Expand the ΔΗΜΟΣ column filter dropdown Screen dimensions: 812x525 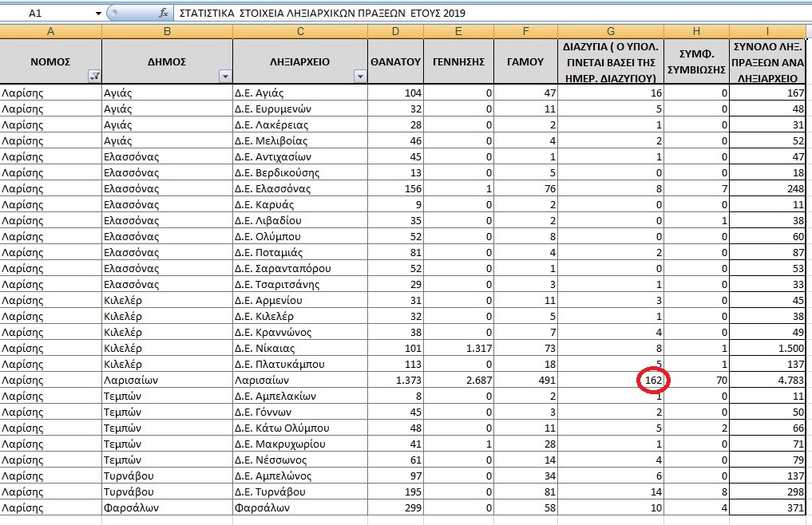(x=225, y=77)
